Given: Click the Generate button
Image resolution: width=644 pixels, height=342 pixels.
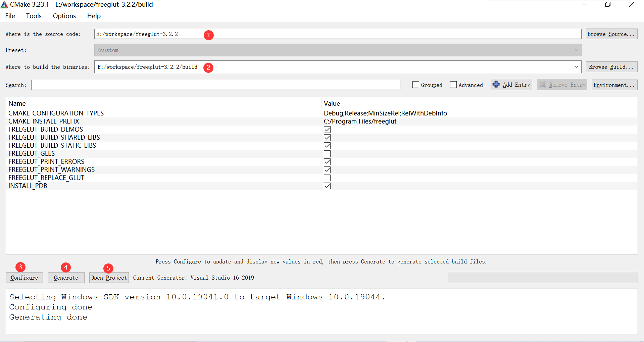Looking at the screenshot, I should [x=66, y=278].
